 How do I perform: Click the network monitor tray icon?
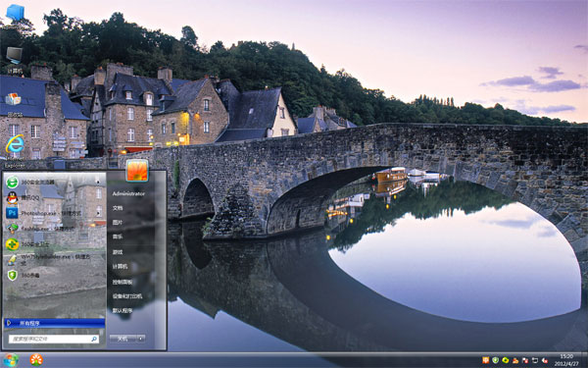[x=535, y=360]
